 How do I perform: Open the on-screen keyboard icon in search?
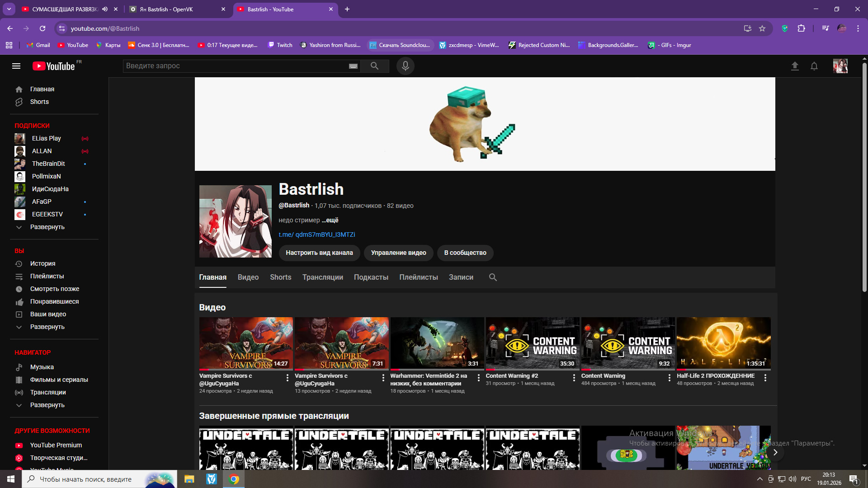pyautogui.click(x=353, y=66)
